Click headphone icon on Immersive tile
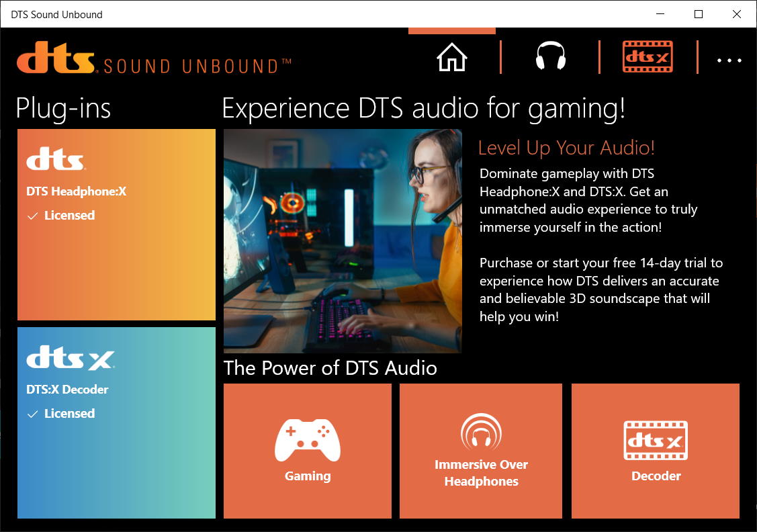 coord(481,432)
